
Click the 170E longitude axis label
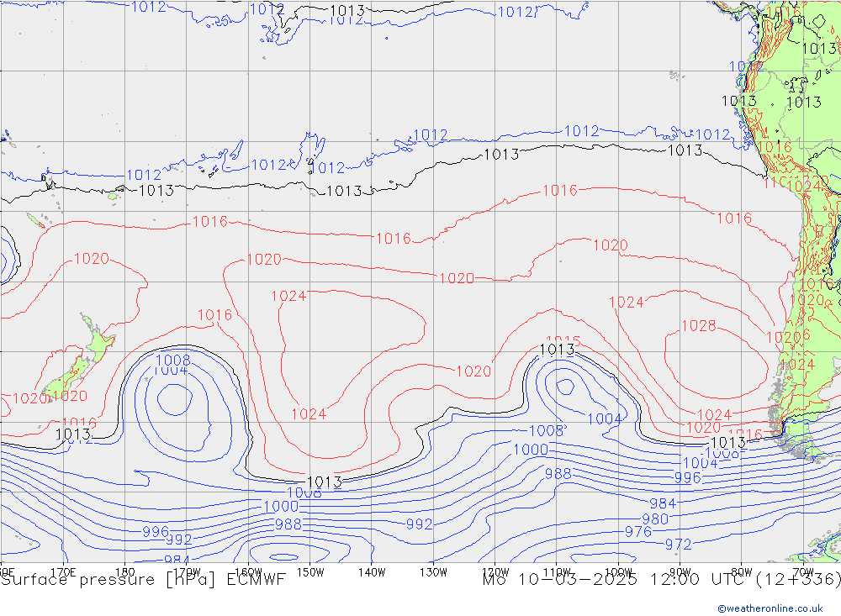[x=63, y=572]
